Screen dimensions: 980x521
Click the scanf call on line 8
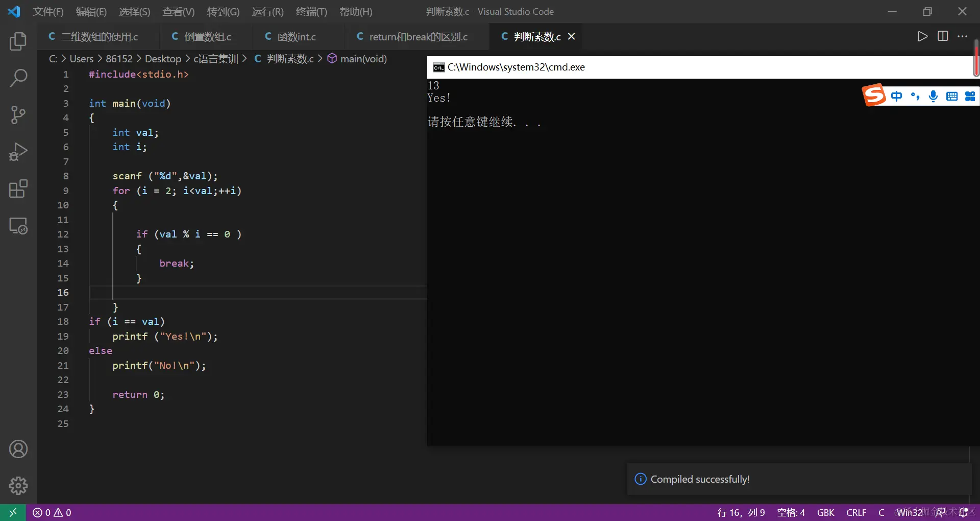coord(165,176)
